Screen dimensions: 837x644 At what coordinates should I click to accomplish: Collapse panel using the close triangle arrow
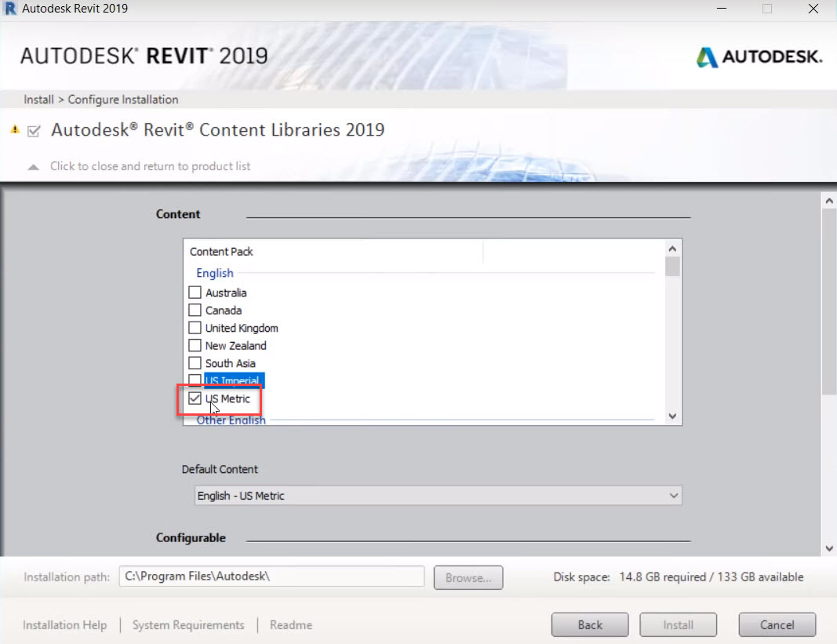(x=33, y=167)
